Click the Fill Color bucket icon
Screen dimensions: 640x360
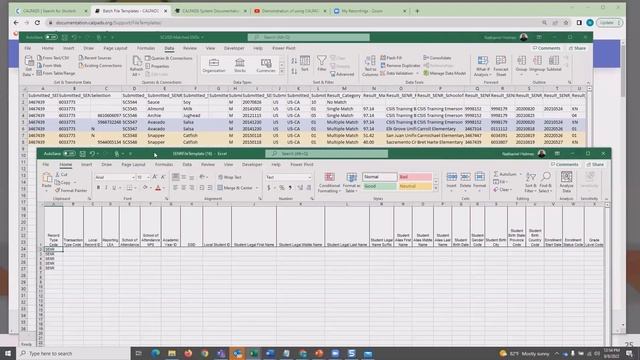click(x=145, y=187)
